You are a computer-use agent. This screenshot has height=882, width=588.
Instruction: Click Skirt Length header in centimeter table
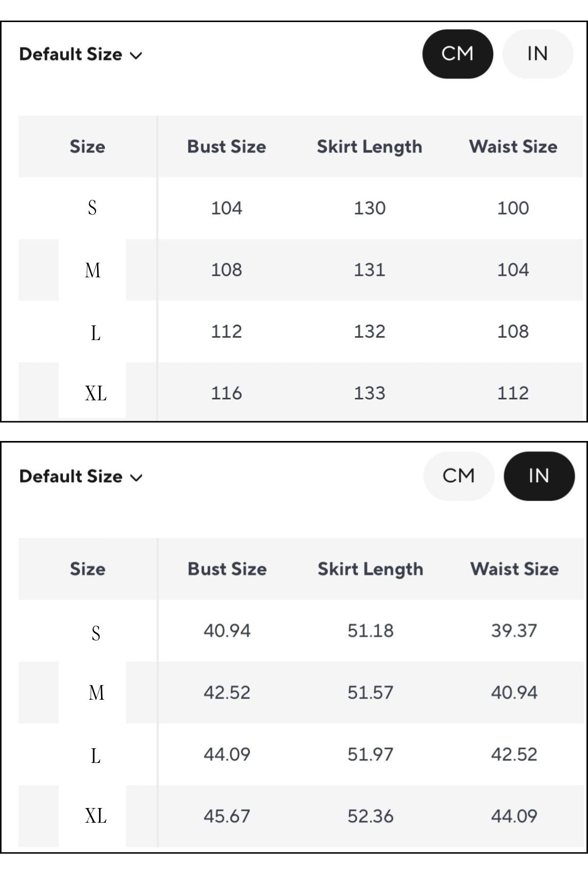[x=369, y=147]
